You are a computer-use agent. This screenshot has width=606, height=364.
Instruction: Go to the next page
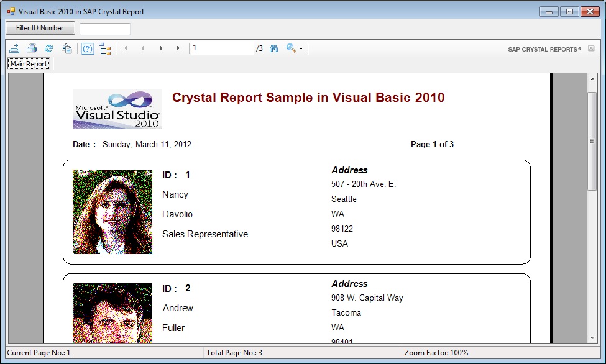tap(161, 48)
